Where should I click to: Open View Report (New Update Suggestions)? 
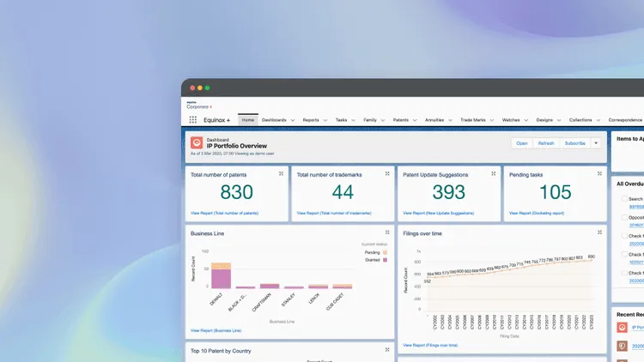(x=438, y=213)
